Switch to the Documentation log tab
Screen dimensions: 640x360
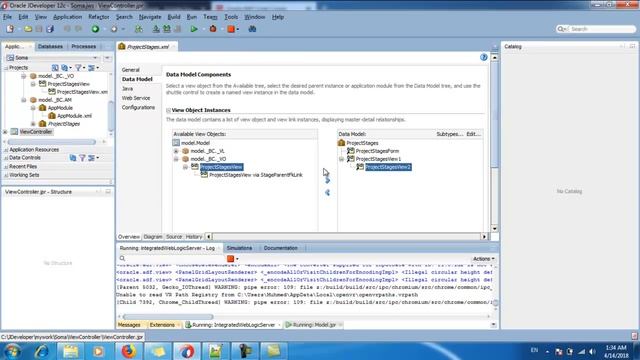tap(280, 248)
